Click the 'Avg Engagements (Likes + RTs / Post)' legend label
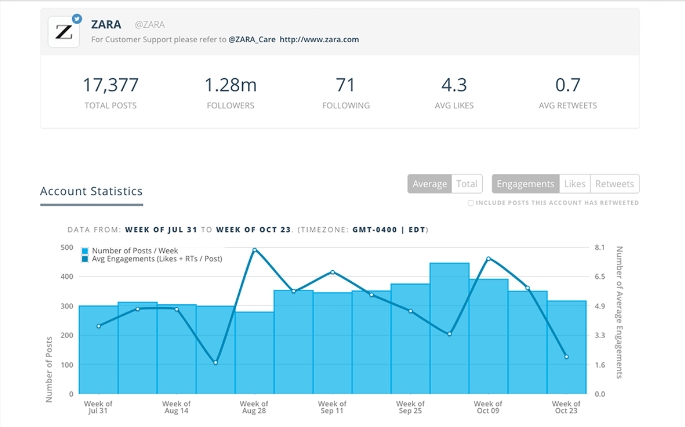Image resolution: width=685 pixels, height=427 pixels. click(x=157, y=259)
